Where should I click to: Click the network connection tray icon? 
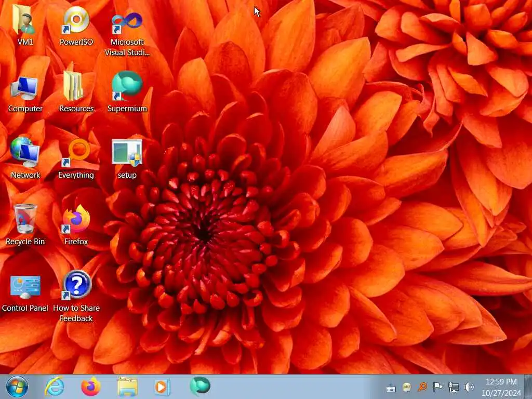(x=453, y=387)
